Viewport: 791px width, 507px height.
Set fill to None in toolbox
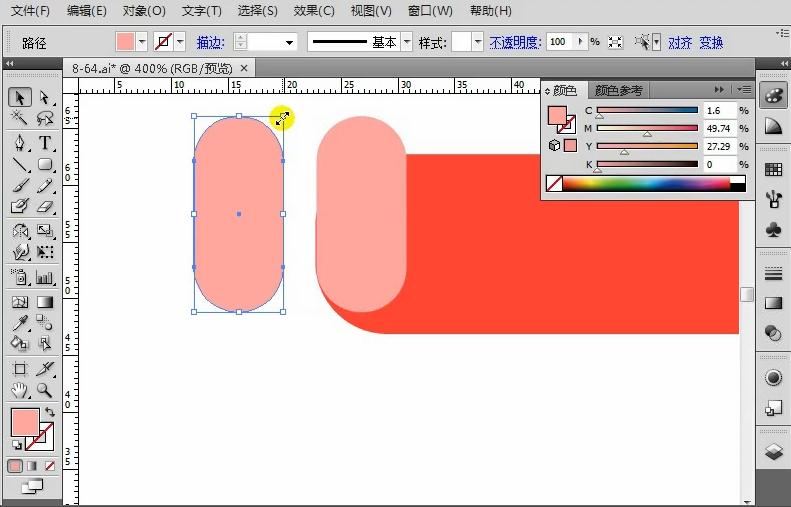(50, 466)
